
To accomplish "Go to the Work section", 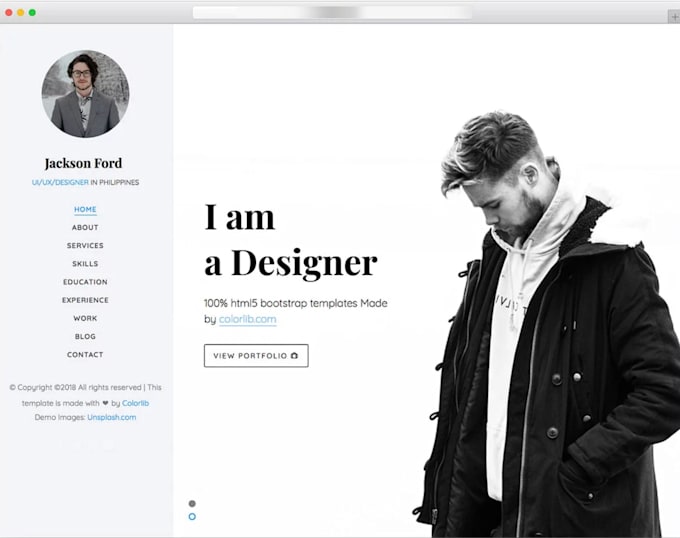I will [x=85, y=319].
